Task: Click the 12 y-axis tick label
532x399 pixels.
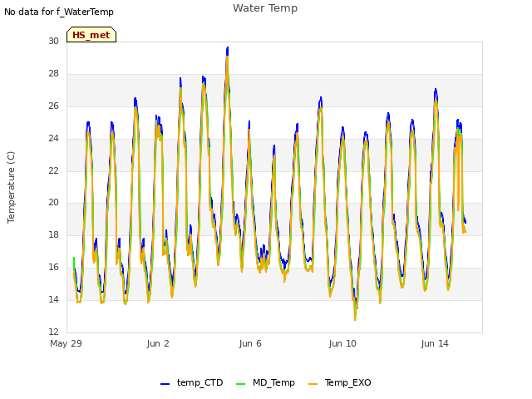Action: [53, 332]
